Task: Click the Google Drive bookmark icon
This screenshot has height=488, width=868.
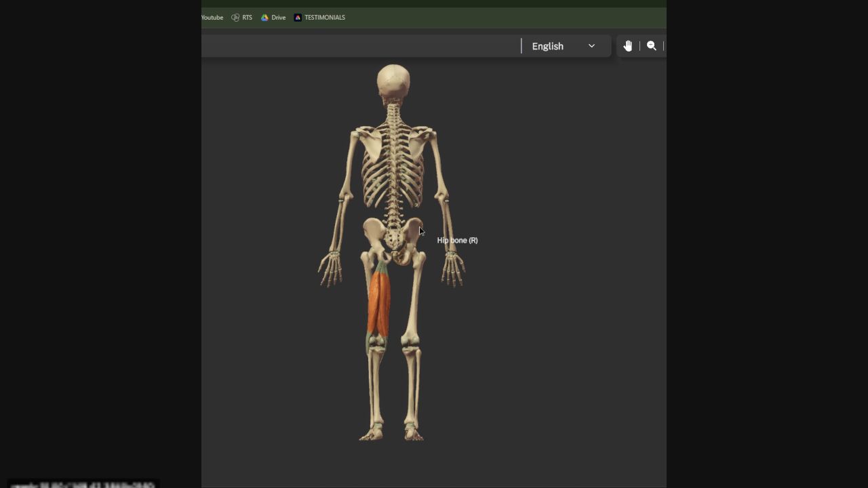Action: click(264, 18)
